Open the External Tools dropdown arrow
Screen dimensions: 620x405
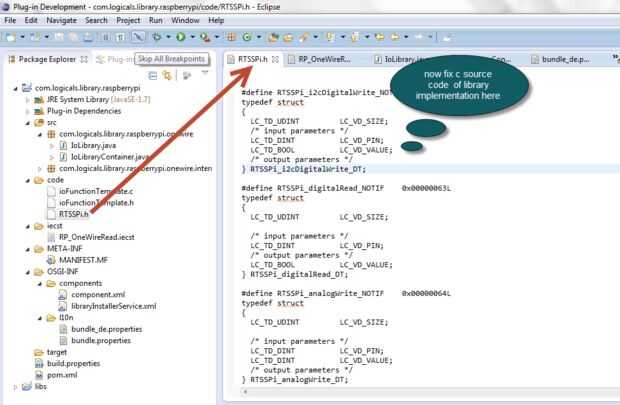(217, 37)
